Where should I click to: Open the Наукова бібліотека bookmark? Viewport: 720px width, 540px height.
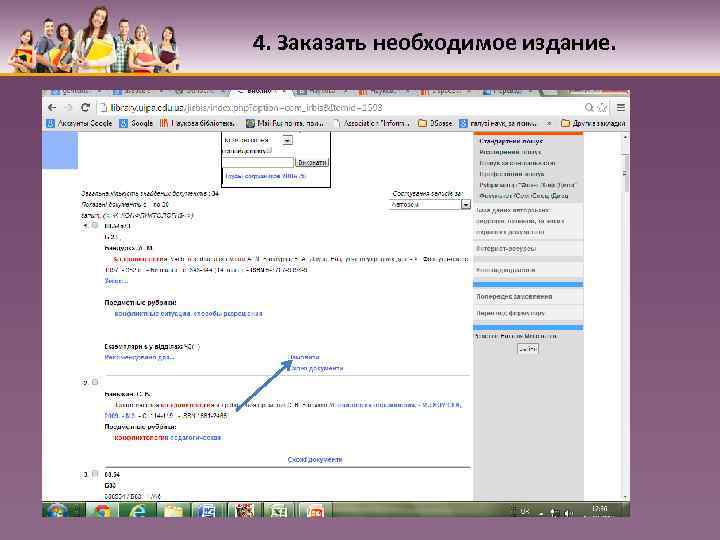click(198, 123)
